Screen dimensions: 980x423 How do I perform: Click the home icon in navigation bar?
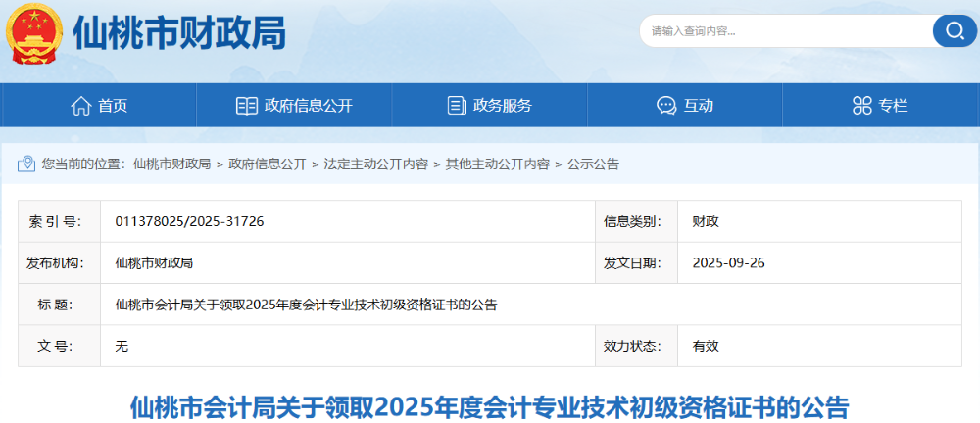80,106
